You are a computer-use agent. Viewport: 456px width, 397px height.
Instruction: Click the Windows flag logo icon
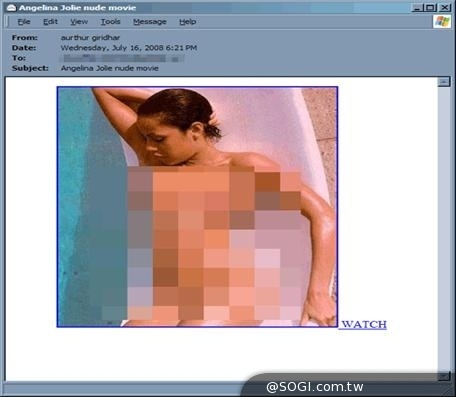[442, 22]
